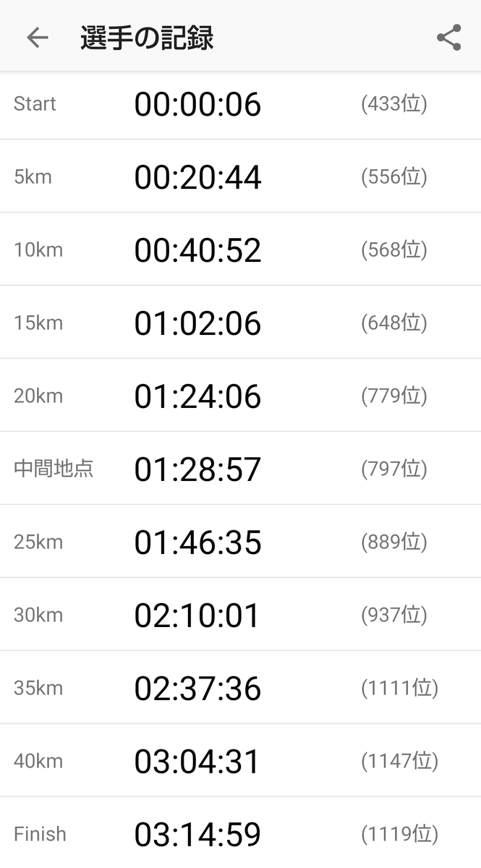Tap the 5km split row label
The width and height of the screenshot is (481, 868).
tap(33, 177)
